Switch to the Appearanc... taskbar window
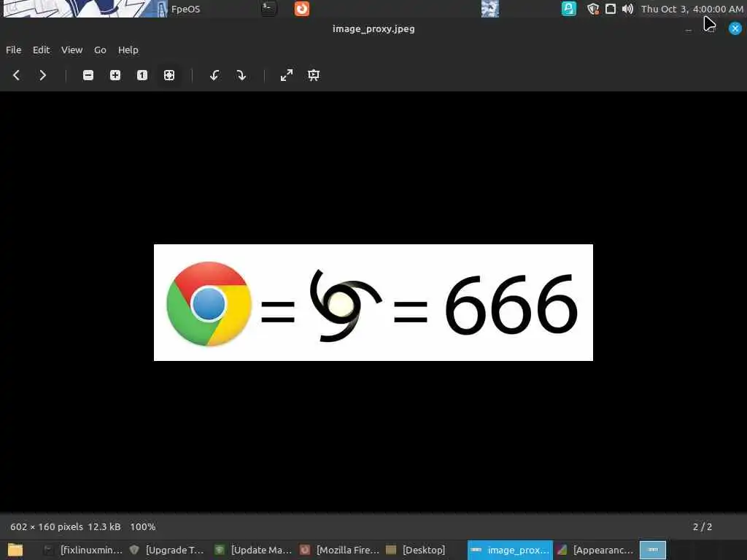The width and height of the screenshot is (747, 560). click(x=595, y=550)
